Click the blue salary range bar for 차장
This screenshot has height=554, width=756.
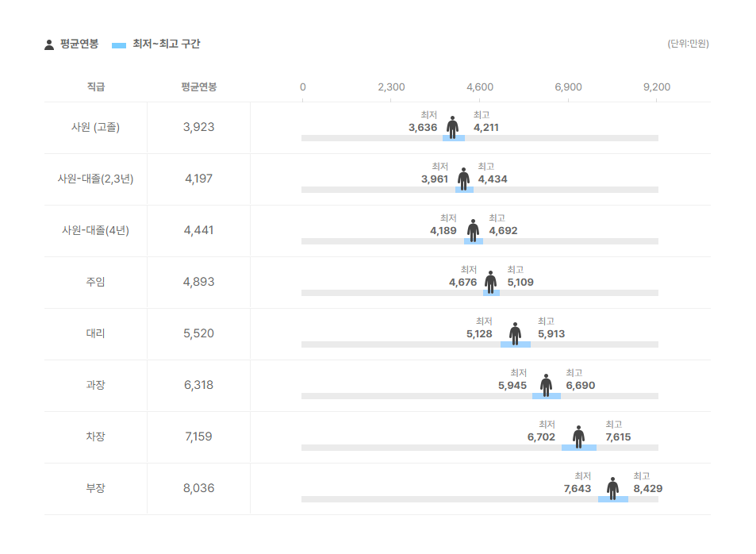tap(578, 448)
